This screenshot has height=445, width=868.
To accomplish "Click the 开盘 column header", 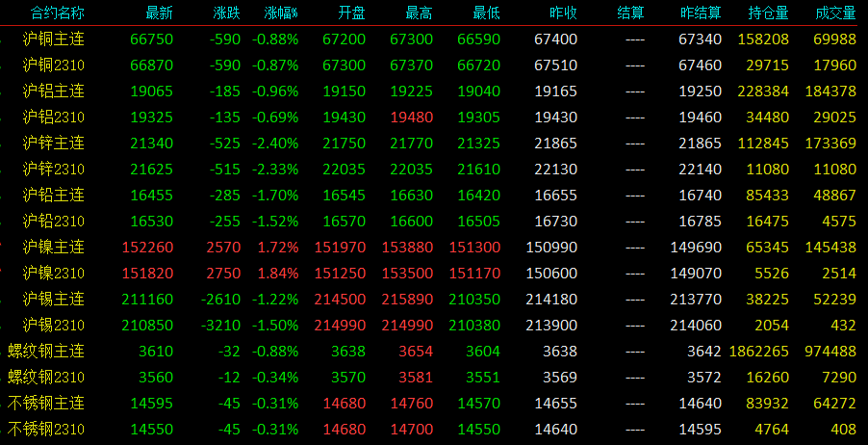I will 351,13.
